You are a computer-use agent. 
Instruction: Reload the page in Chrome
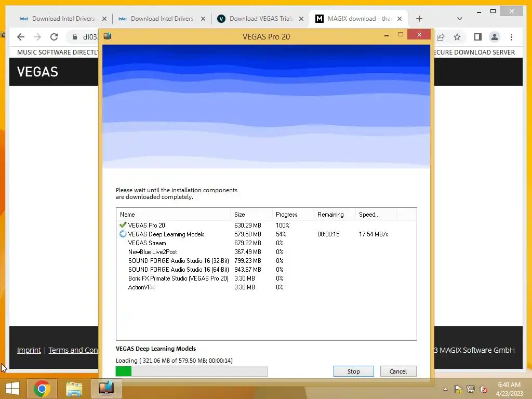pos(54,37)
